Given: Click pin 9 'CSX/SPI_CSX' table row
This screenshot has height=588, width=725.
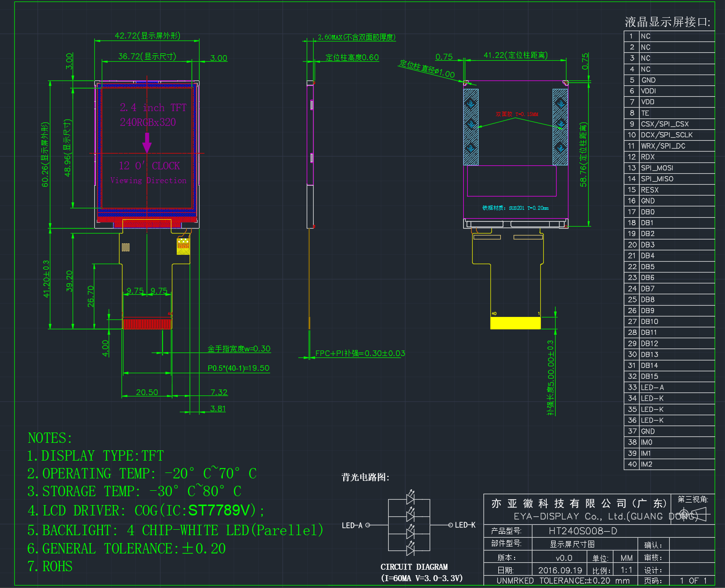Looking at the screenshot, I should tap(669, 124).
